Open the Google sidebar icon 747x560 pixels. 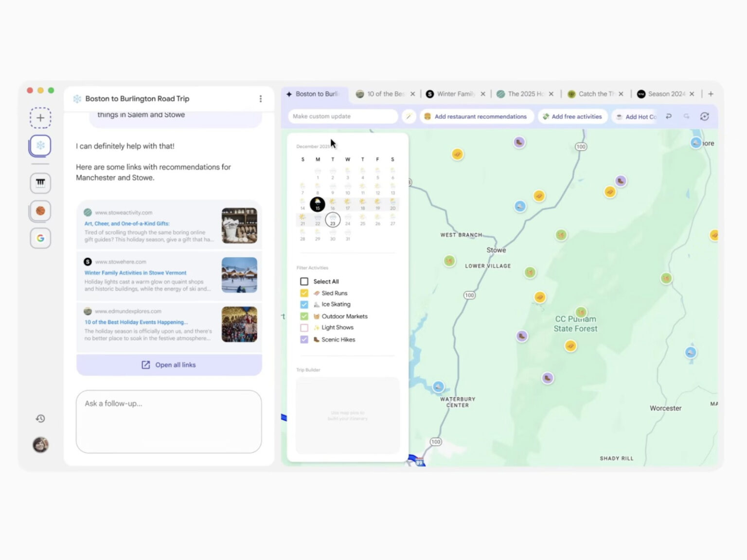coord(40,238)
